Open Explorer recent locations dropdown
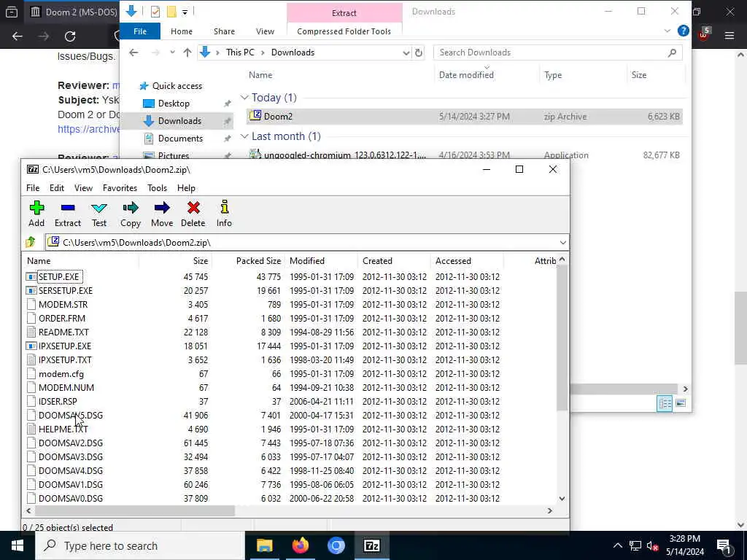This screenshot has width=747, height=560. [172, 52]
